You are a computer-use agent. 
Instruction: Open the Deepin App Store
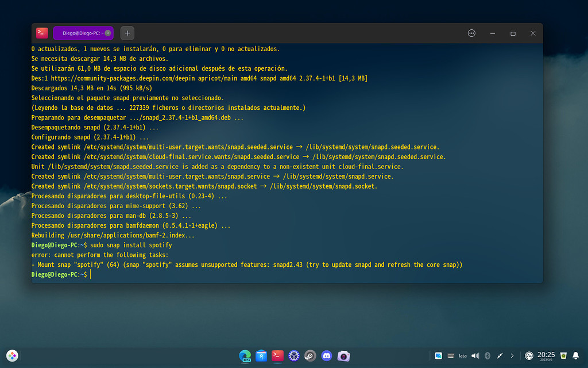click(x=261, y=355)
